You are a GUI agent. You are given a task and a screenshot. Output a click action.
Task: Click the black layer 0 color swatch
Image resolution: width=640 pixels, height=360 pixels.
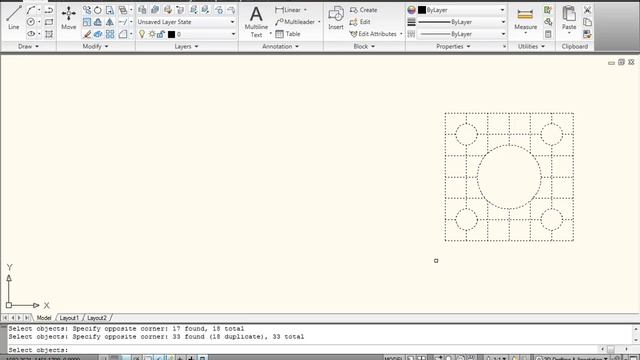[x=171, y=34]
